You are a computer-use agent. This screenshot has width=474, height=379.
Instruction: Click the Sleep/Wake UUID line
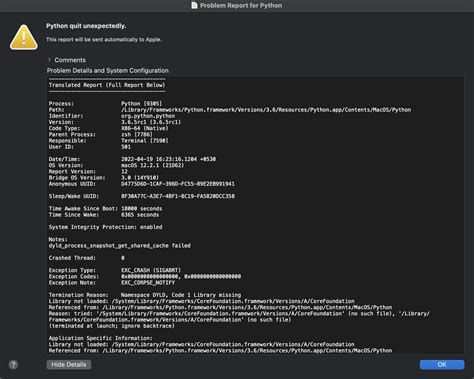pyautogui.click(x=141, y=196)
